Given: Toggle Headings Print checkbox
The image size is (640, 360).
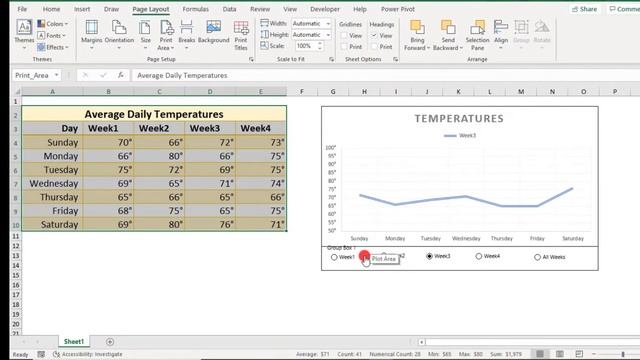Looking at the screenshot, I should 374,47.
